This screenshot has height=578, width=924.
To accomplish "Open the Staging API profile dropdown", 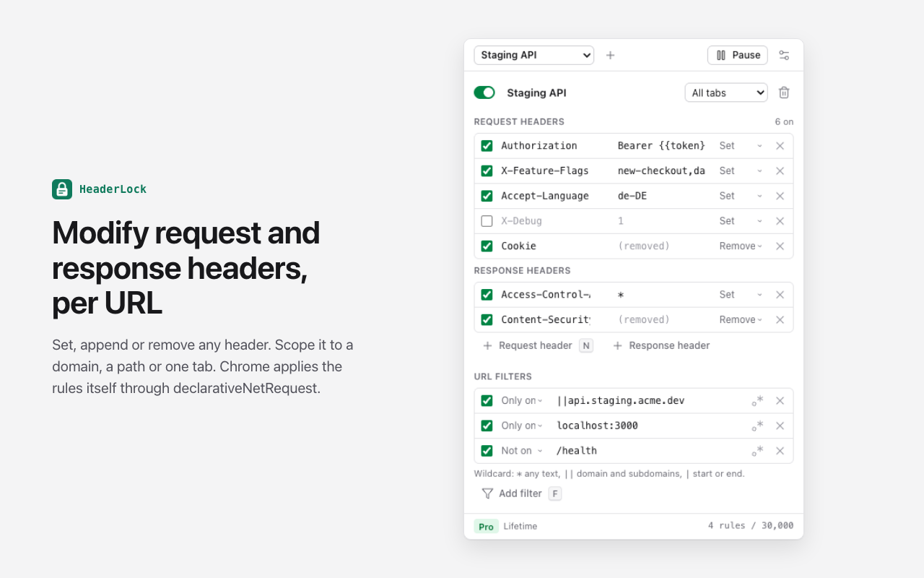I will [533, 55].
